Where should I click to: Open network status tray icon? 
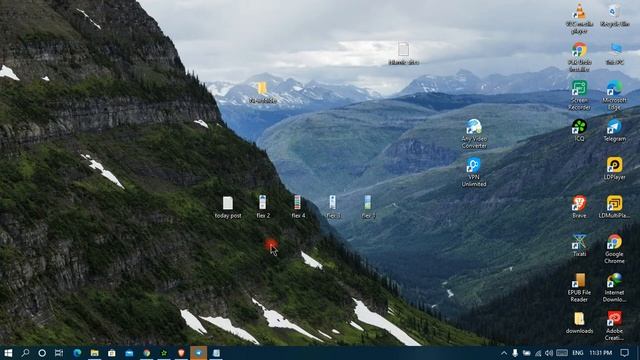coord(538,353)
